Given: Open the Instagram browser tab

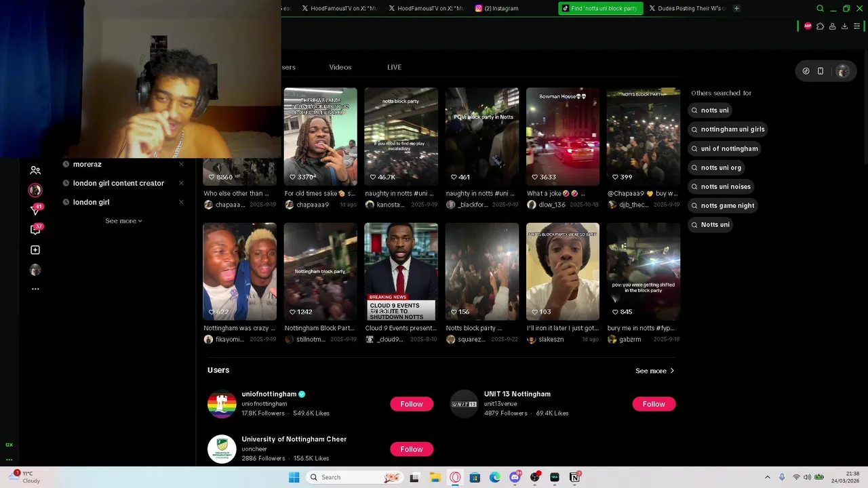Looking at the screenshot, I should coord(502,8).
